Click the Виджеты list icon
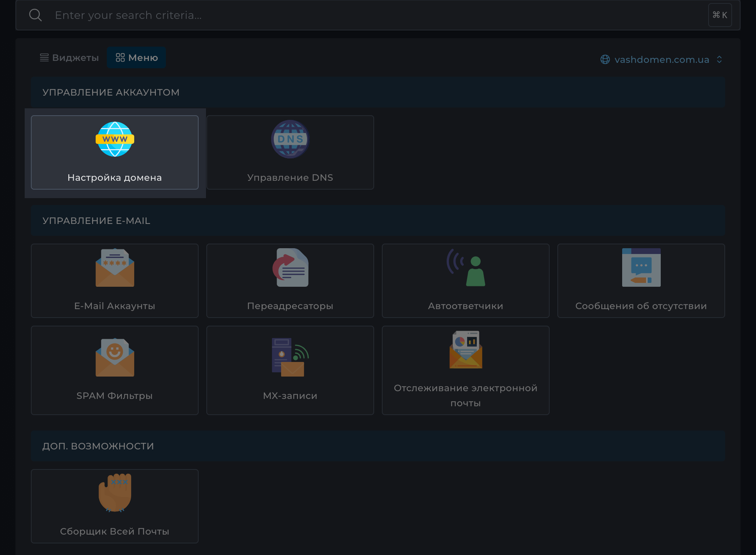This screenshot has width=756, height=555. tap(44, 58)
